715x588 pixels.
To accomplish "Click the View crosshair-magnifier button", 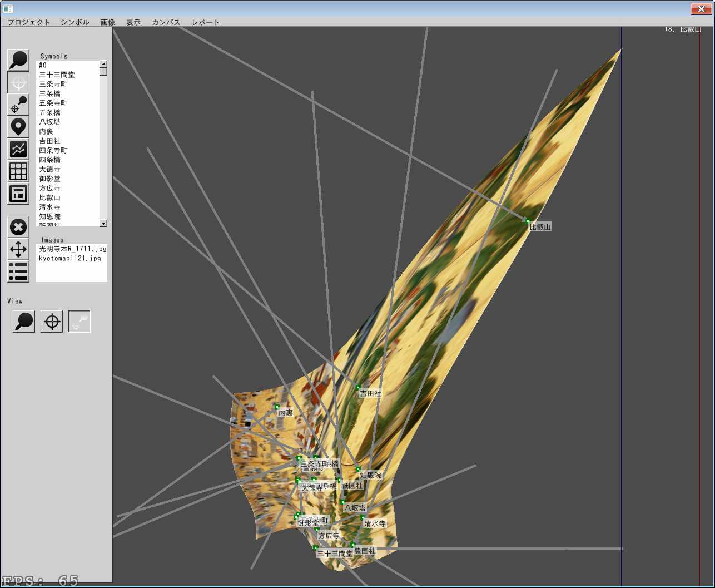I will [x=80, y=322].
